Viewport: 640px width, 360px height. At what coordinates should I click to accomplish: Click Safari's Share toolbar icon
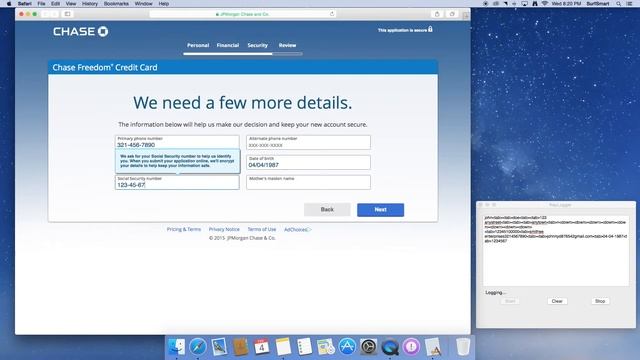pyautogui.click(x=437, y=14)
